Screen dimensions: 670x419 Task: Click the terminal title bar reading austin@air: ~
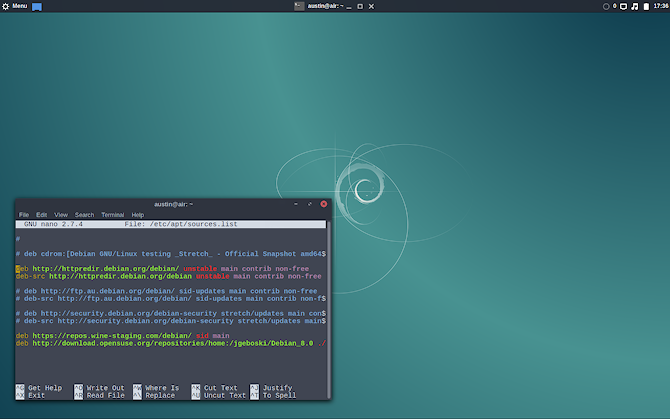point(173,204)
